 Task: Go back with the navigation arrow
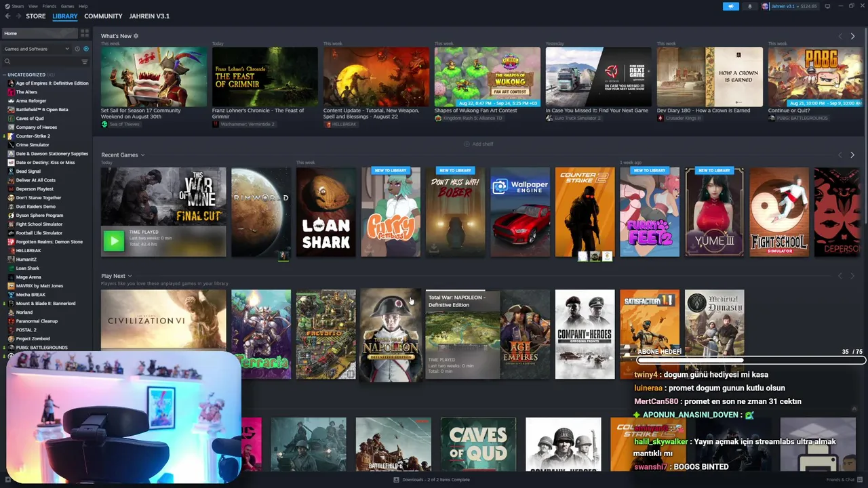7,16
